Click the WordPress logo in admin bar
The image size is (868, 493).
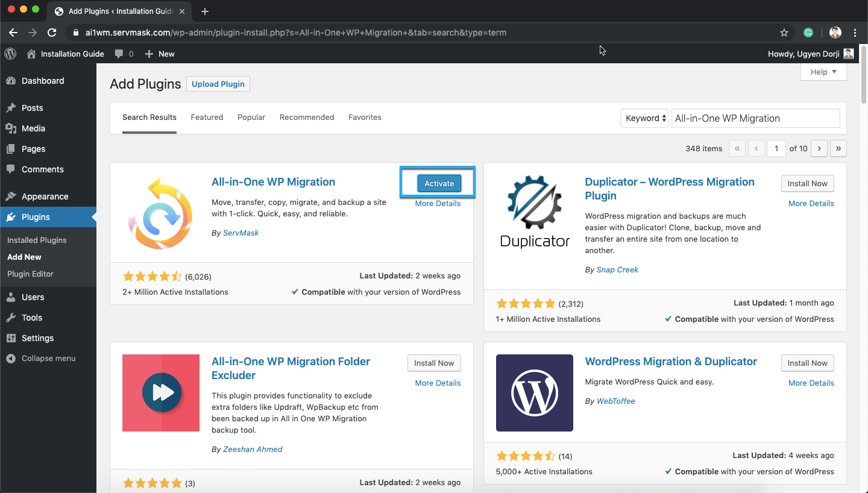point(10,54)
